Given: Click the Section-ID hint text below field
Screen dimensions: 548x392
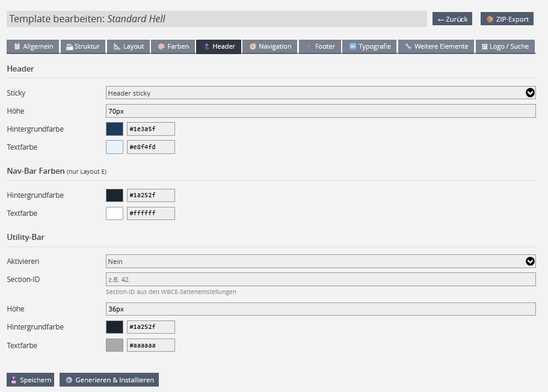Looking at the screenshot, I should (x=171, y=292).
